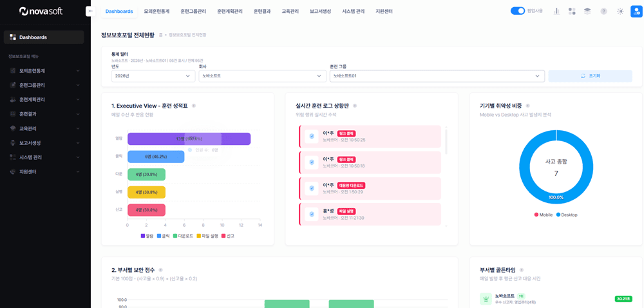
Task: Expand the 훈련그룹관리 sidebar chevron
Action: click(78, 85)
